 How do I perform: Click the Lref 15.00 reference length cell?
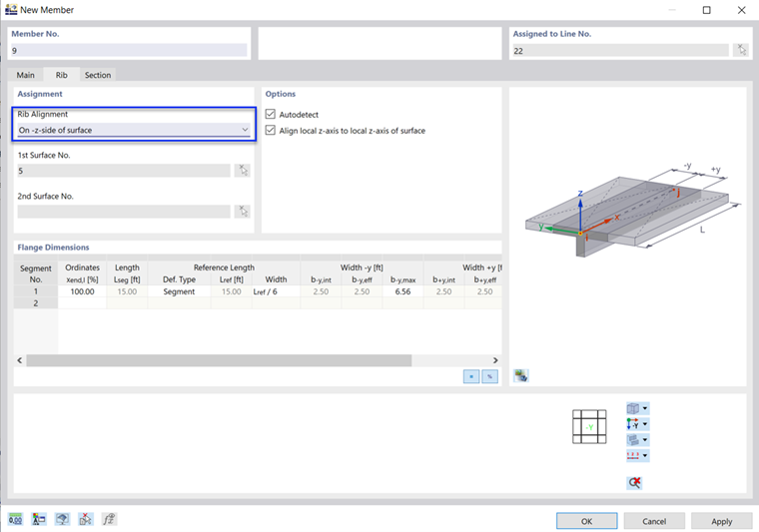232,291
